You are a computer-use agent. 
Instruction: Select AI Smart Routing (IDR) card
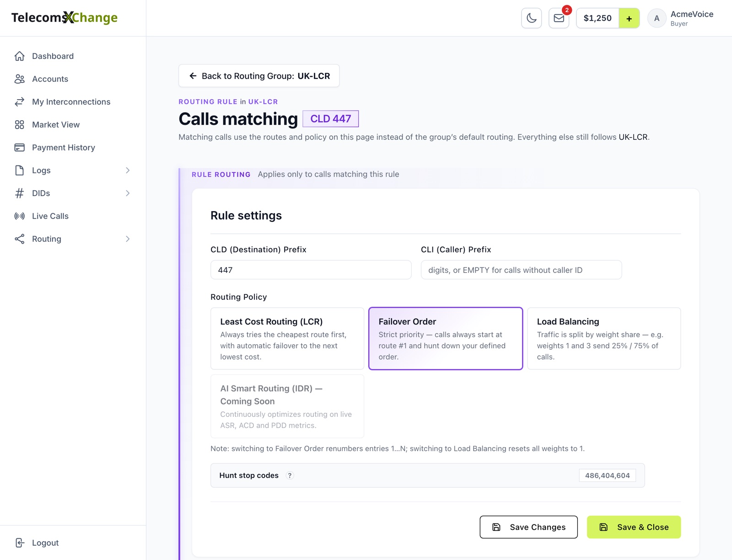pos(287,406)
